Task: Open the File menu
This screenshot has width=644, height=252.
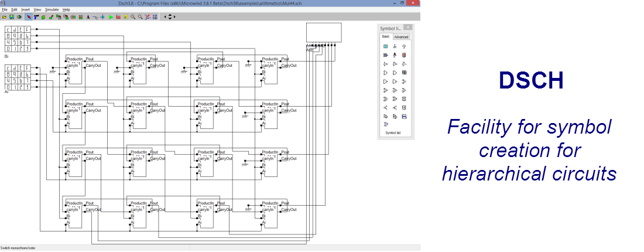Action: point(5,9)
